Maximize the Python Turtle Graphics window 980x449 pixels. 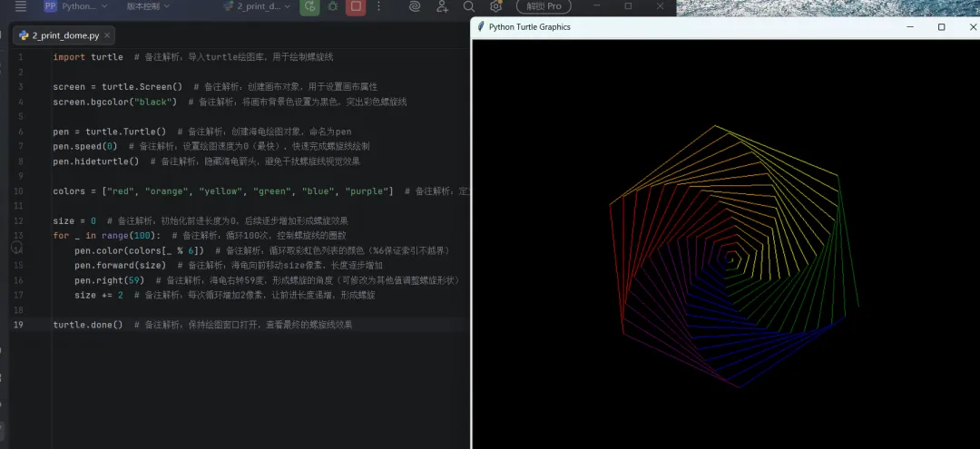941,27
